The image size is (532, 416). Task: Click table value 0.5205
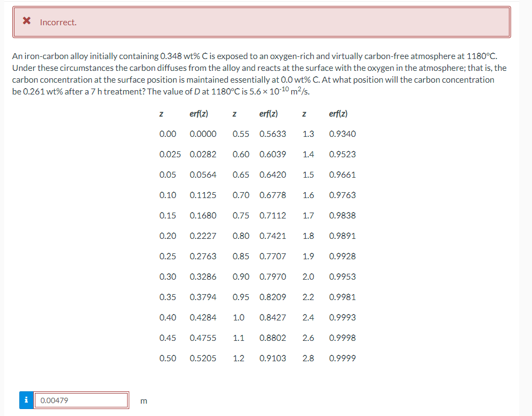tap(203, 358)
